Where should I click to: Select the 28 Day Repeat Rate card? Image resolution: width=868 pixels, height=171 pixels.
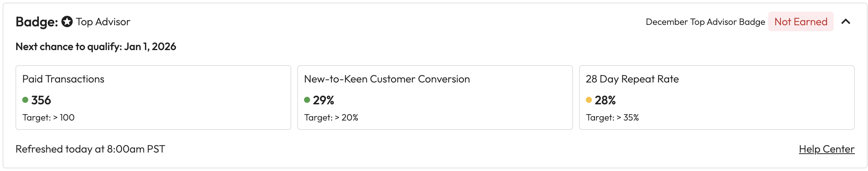click(x=717, y=98)
